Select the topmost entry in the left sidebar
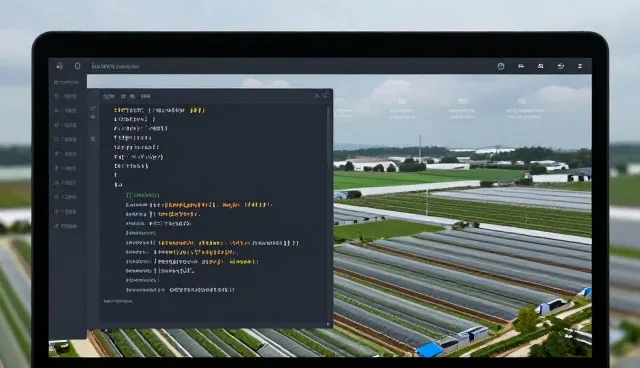The image size is (640, 368). click(x=66, y=82)
